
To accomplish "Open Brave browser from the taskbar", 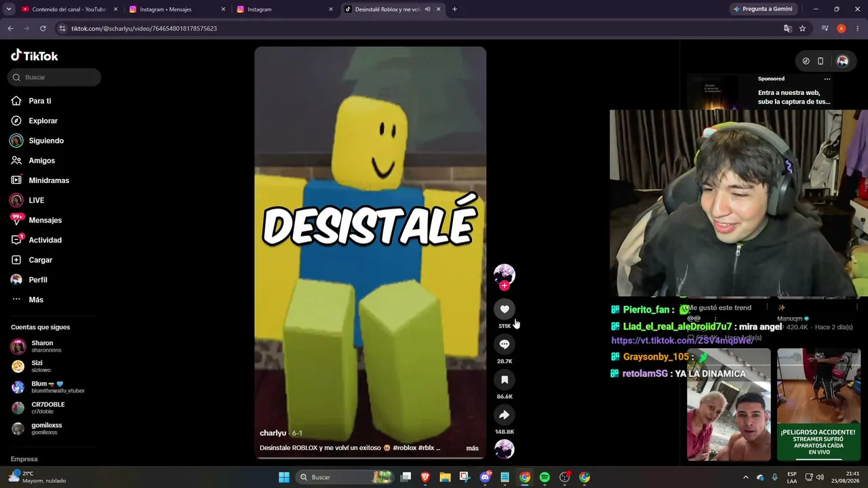I will [x=425, y=477].
